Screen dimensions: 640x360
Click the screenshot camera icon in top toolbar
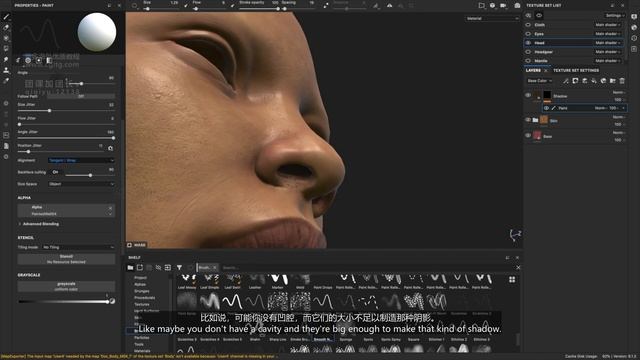tap(517, 5)
